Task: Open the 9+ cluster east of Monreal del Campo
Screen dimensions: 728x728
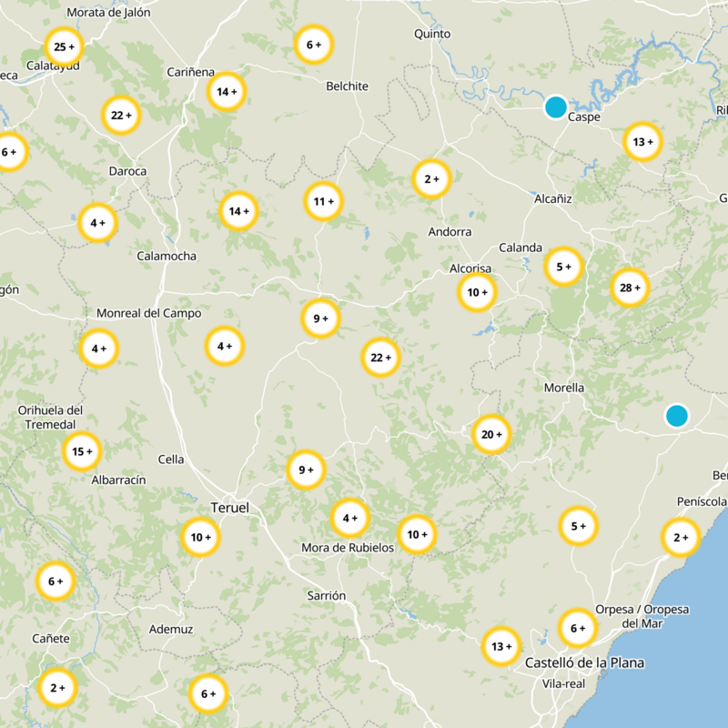Action: click(321, 318)
